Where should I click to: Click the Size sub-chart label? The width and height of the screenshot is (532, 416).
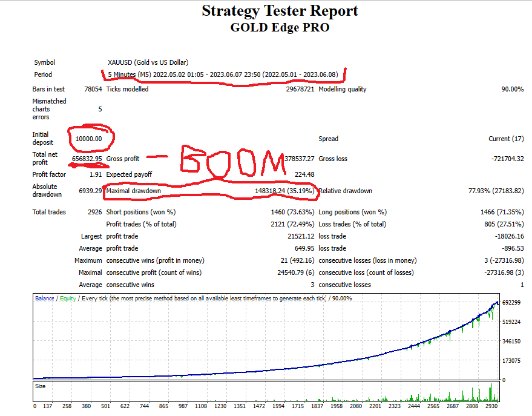click(x=40, y=386)
